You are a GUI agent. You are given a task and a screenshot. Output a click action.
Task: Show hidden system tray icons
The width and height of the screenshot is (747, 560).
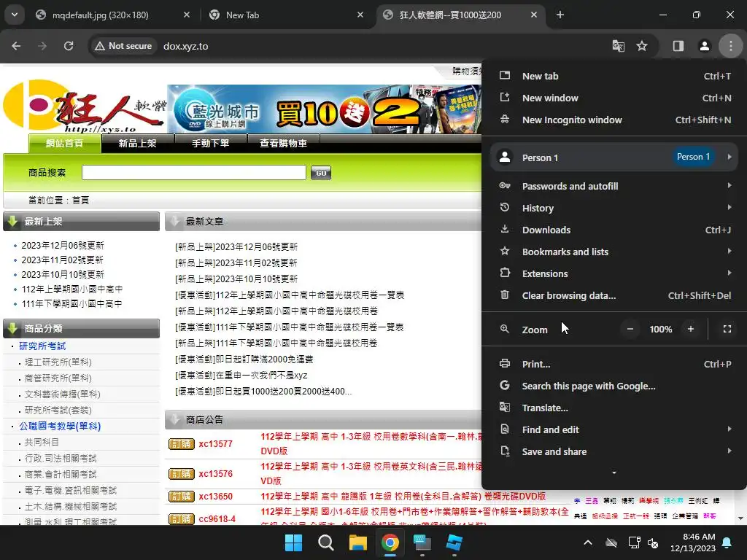coord(588,542)
